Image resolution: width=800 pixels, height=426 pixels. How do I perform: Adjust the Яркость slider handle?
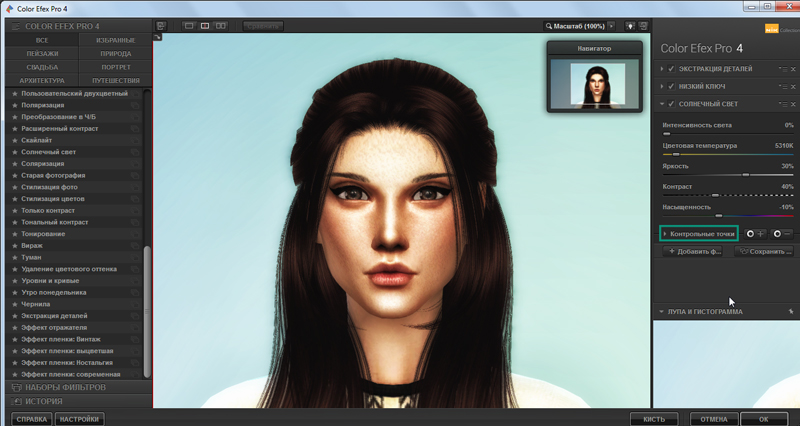click(745, 175)
